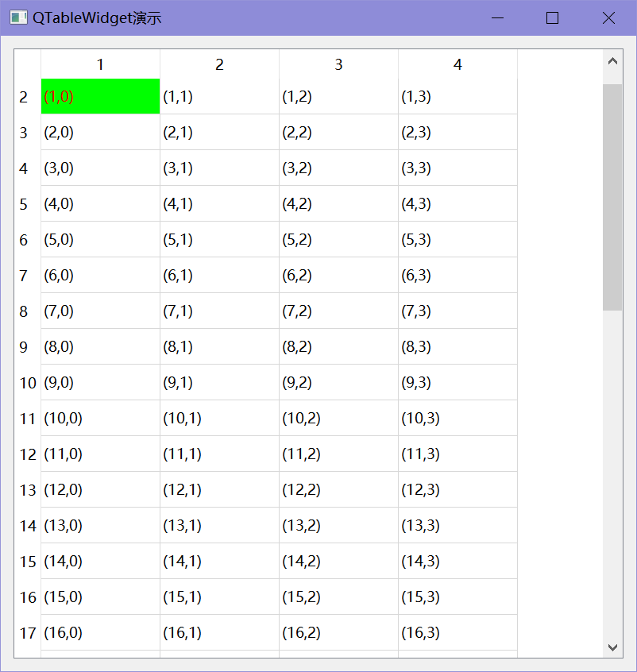Click the scrollbar up arrow

pos(612,60)
